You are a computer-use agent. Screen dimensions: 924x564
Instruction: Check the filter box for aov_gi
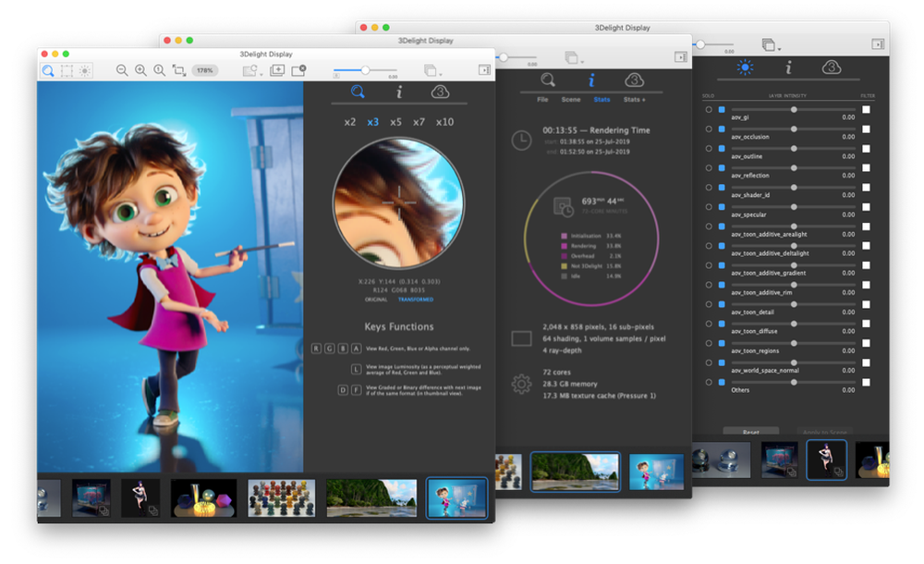[x=867, y=110]
